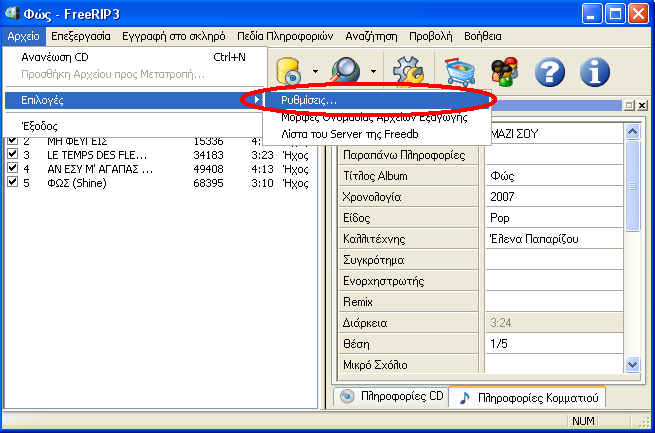Viewport: 655px width, 433px height.
Task: Edit the Τίτλος Album field Φώς
Action: pyautogui.click(x=554, y=176)
